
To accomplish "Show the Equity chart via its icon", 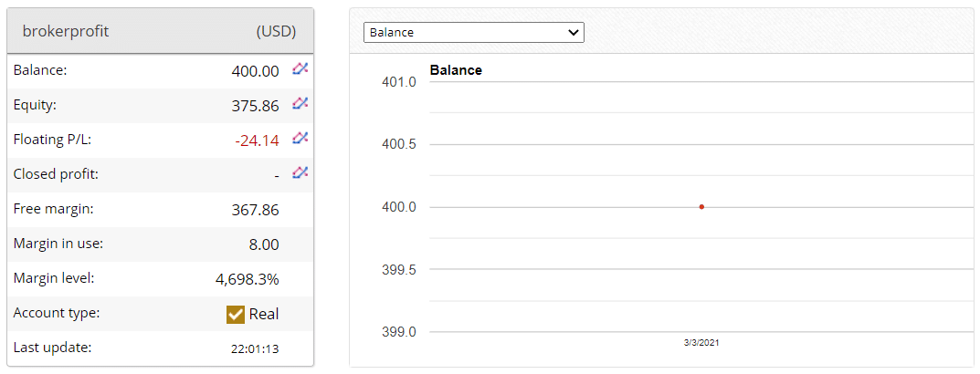I will [300, 104].
